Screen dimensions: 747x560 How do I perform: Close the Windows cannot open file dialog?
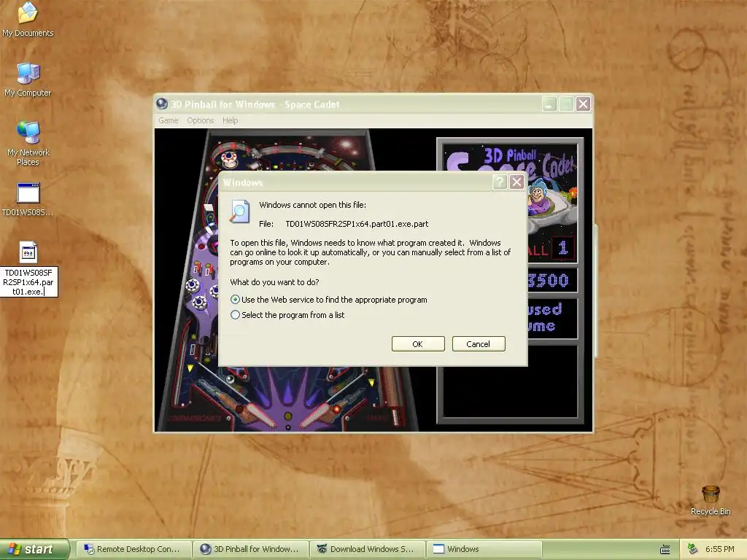point(516,182)
